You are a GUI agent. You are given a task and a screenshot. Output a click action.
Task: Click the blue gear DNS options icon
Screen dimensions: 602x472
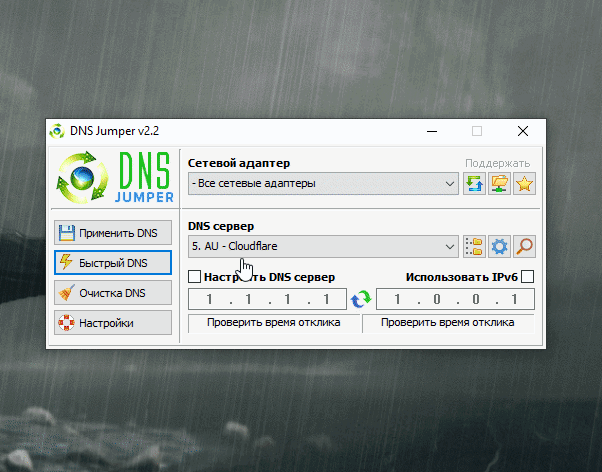[499, 246]
